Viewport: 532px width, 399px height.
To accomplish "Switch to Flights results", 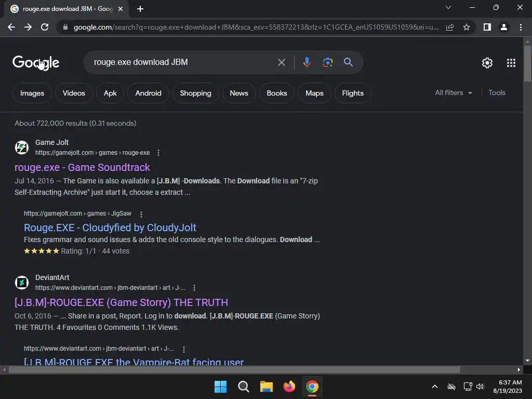I will click(353, 93).
